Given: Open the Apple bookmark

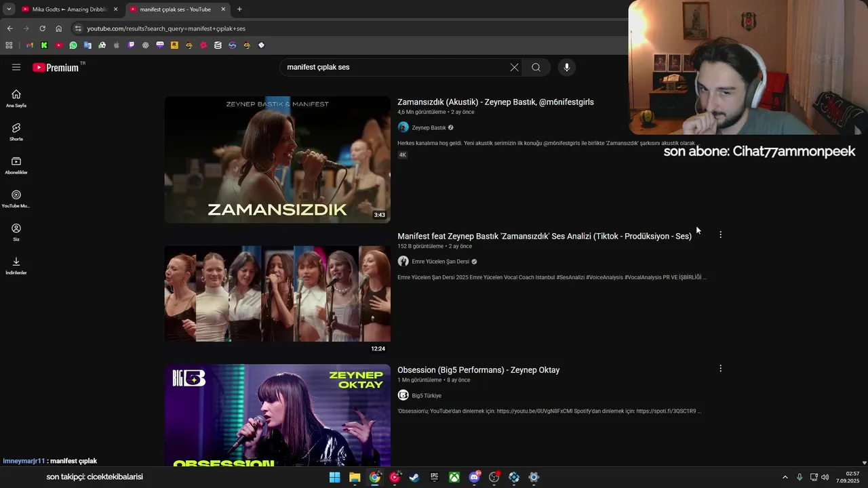Looking at the screenshot, I should click(117, 45).
